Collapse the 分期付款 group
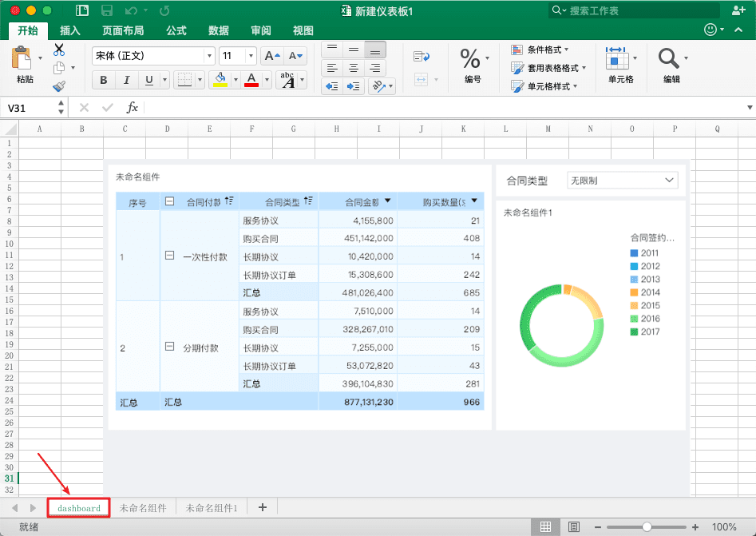This screenshot has width=756, height=536. pos(169,348)
